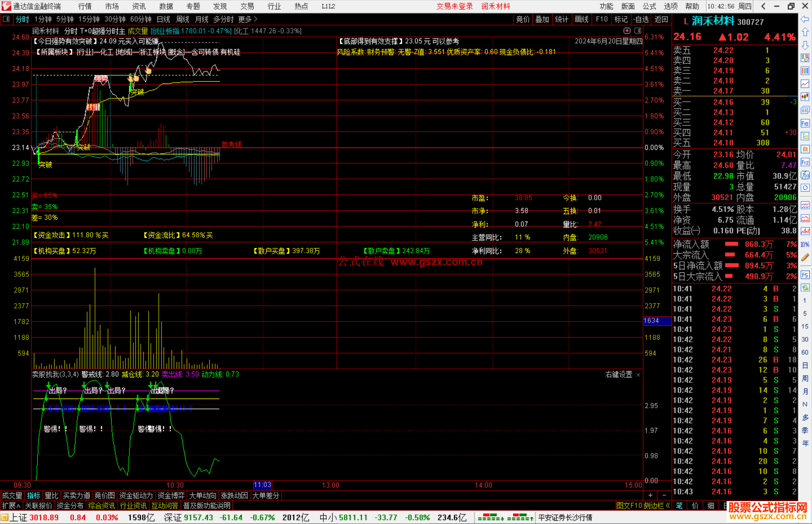Click the 返回 button
812x524 pixels.
(x=661, y=19)
